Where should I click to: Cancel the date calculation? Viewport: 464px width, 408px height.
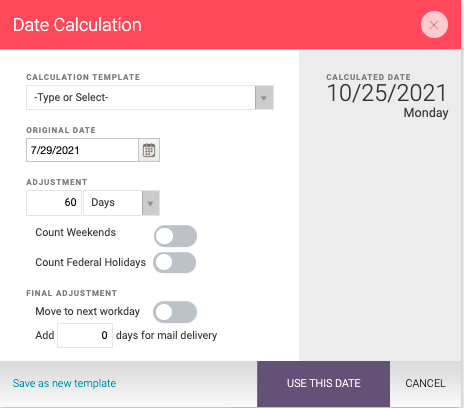point(425,383)
